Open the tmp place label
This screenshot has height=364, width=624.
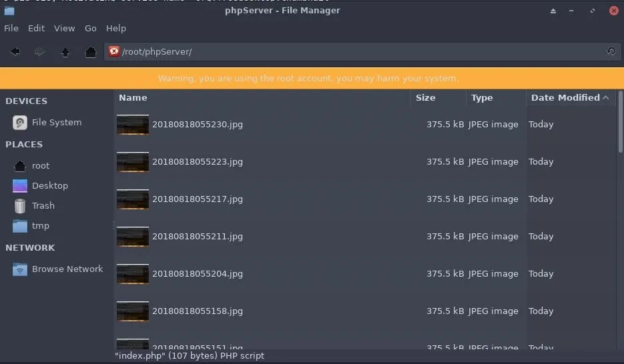41,226
